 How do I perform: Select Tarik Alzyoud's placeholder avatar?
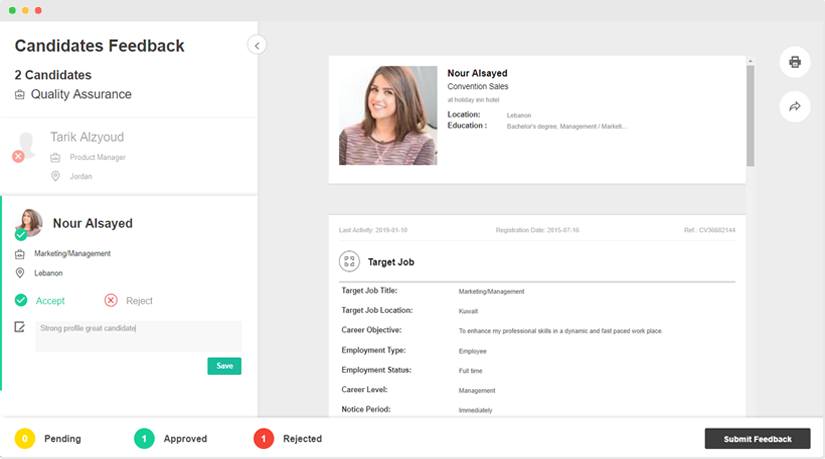pos(26,145)
